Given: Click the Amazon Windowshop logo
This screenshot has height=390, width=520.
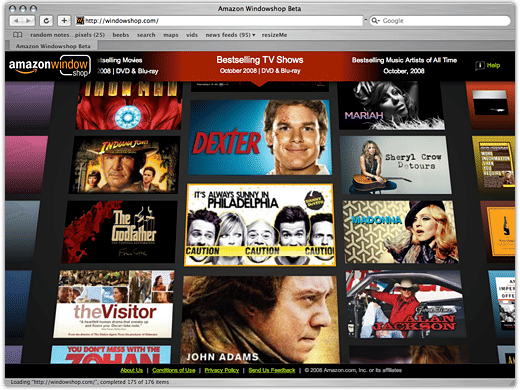Looking at the screenshot, I should [x=50, y=66].
